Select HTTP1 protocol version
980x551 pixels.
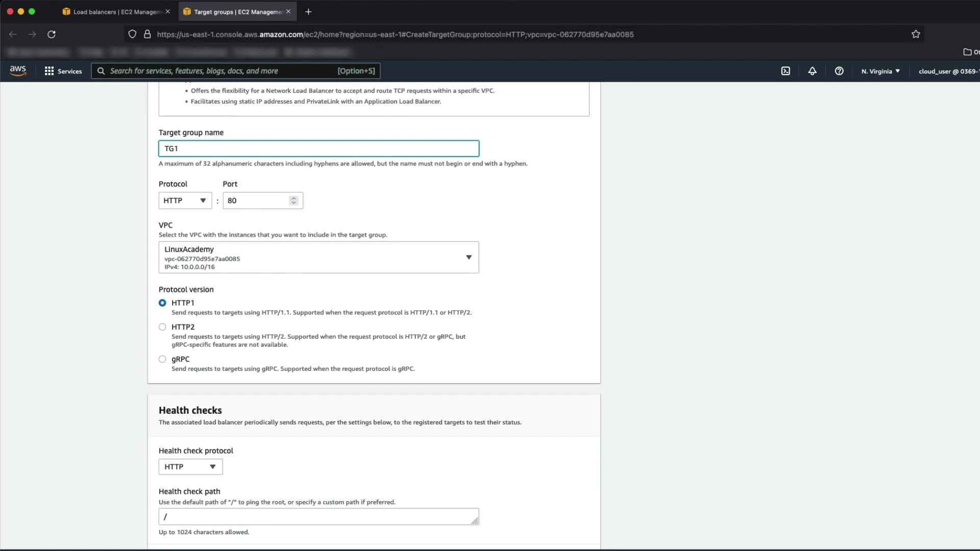click(x=162, y=303)
